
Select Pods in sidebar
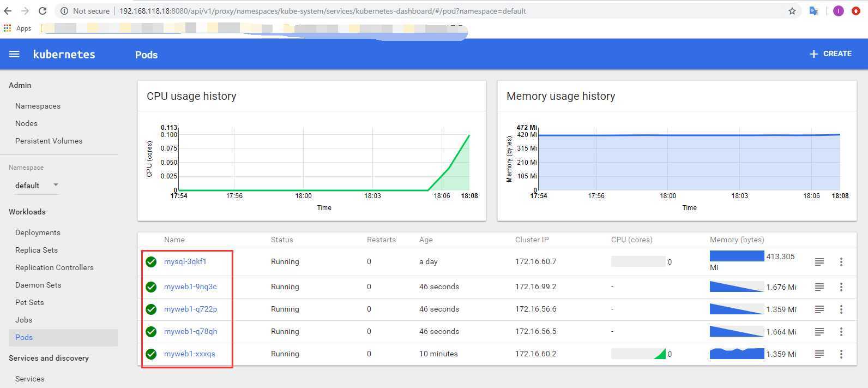click(x=63, y=337)
